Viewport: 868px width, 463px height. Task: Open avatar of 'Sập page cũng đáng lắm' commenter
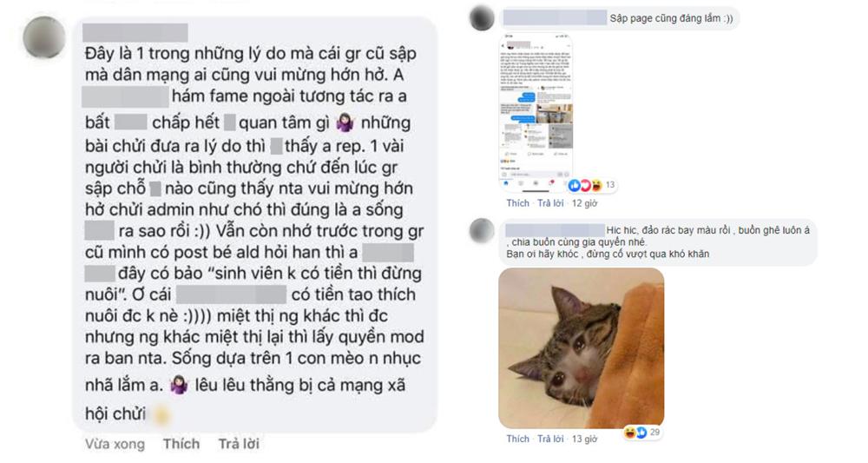click(x=482, y=18)
